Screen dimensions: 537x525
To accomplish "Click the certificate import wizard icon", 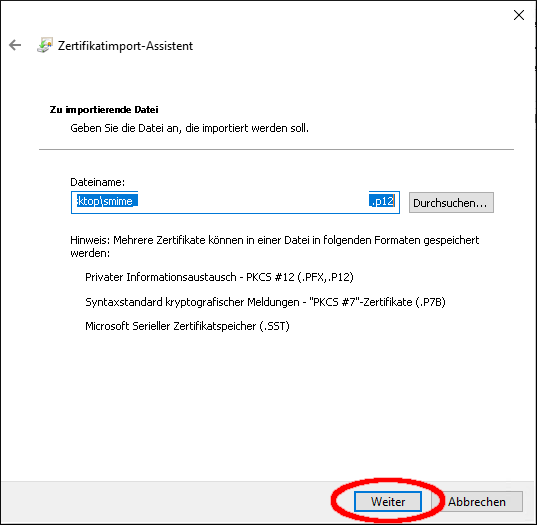I will point(45,45).
